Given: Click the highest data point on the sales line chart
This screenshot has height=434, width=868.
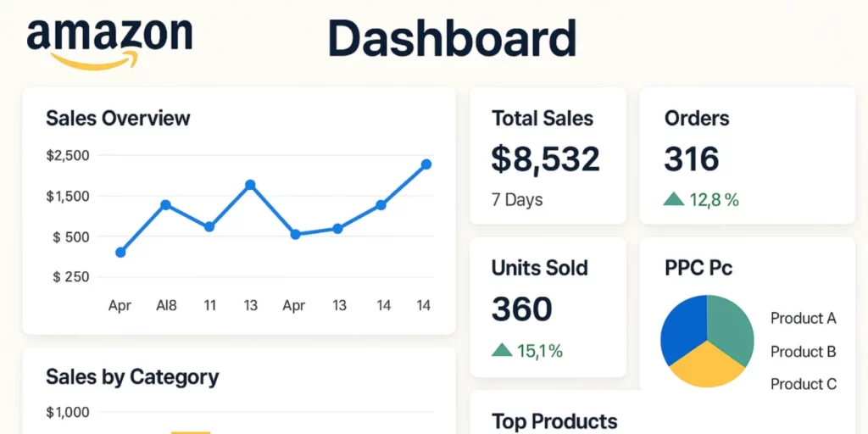Looking at the screenshot, I should tap(426, 164).
